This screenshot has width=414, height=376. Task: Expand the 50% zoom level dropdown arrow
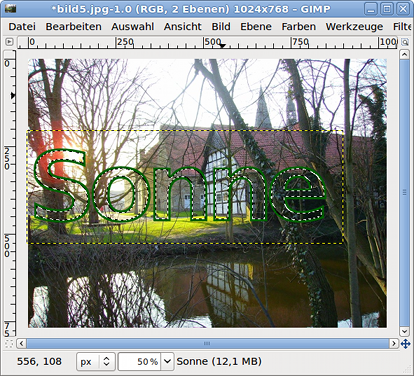click(167, 362)
